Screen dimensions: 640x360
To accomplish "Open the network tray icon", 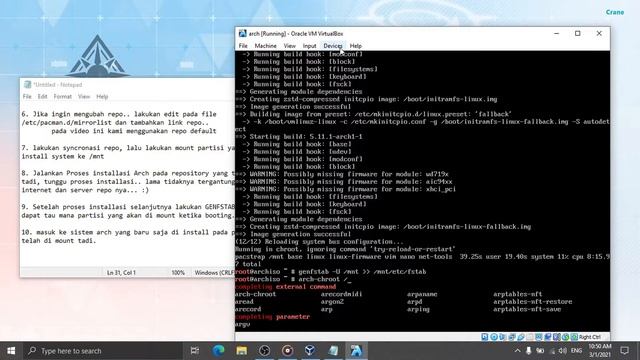I will (552, 351).
